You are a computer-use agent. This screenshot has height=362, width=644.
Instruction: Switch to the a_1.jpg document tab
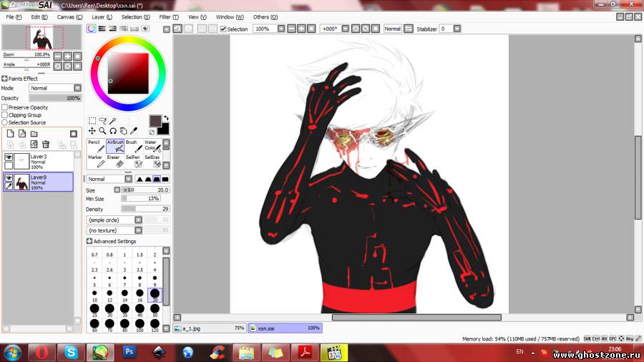pos(210,328)
